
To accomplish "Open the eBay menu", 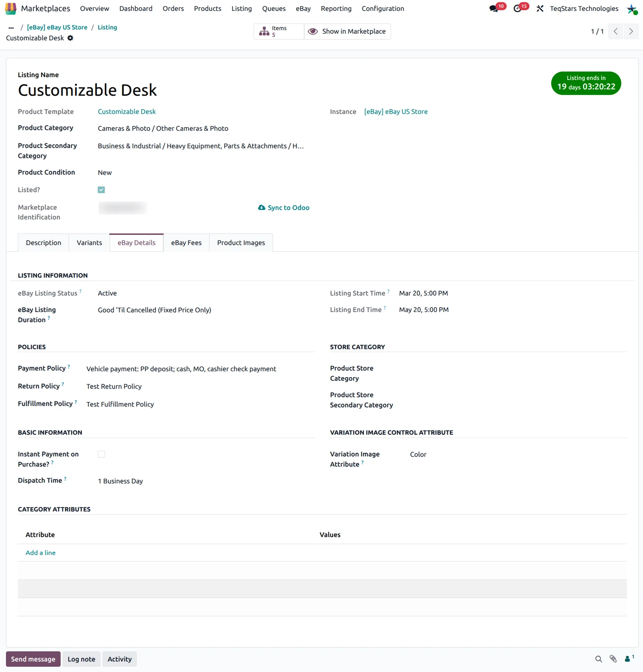I will pyautogui.click(x=303, y=8).
